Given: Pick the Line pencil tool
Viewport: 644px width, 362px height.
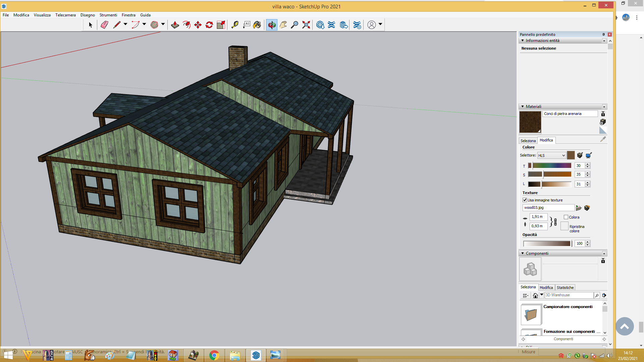Looking at the screenshot, I should [x=116, y=25].
